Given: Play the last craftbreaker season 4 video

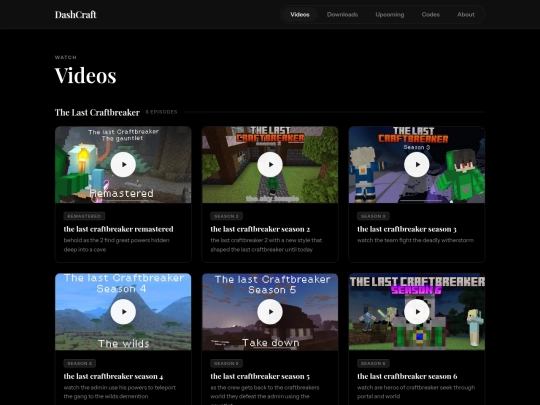Looking at the screenshot, I should (x=123, y=312).
